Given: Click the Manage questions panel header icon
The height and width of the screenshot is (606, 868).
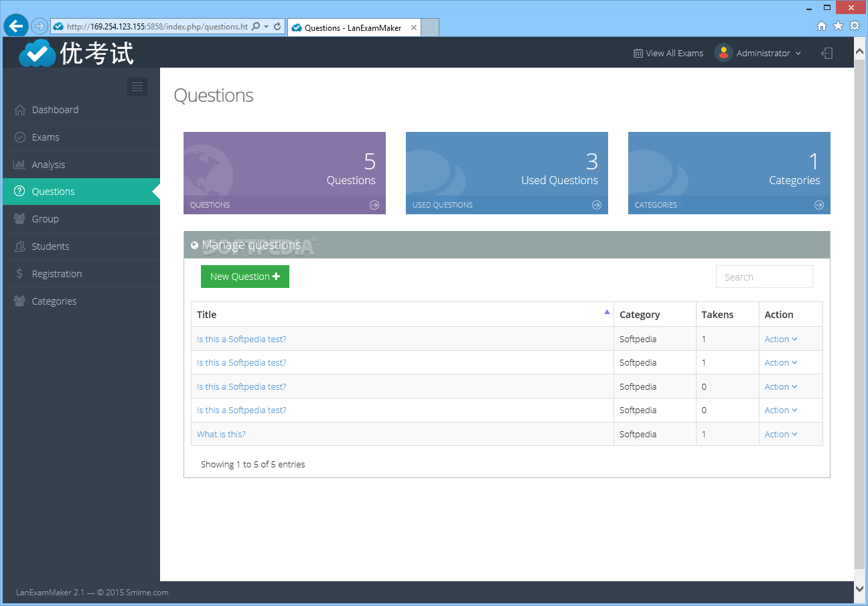Looking at the screenshot, I should (x=194, y=245).
